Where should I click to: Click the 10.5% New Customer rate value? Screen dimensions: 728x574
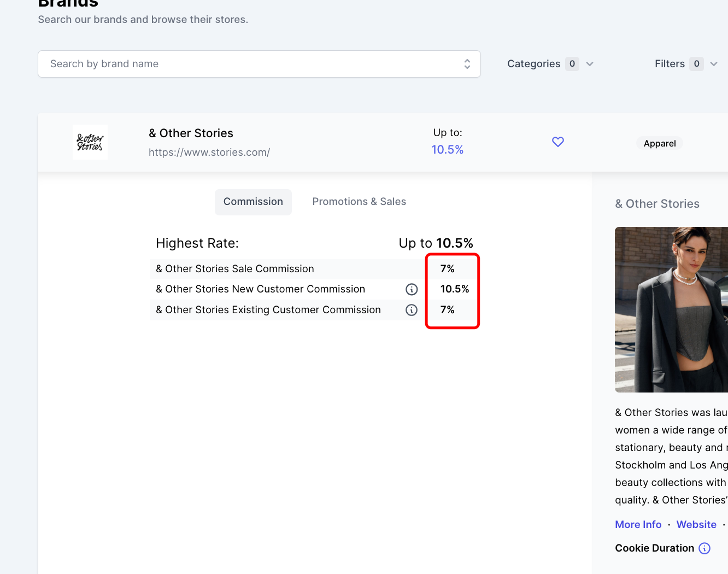(455, 289)
